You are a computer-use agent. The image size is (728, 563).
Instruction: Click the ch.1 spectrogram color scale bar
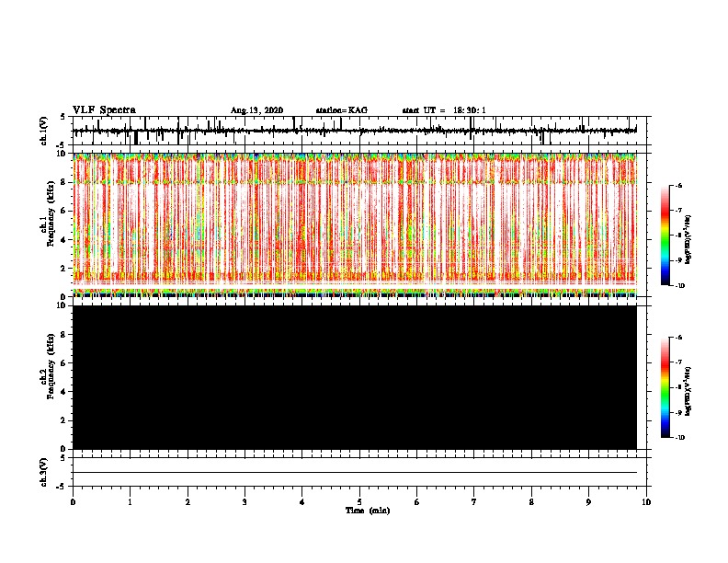coord(665,236)
